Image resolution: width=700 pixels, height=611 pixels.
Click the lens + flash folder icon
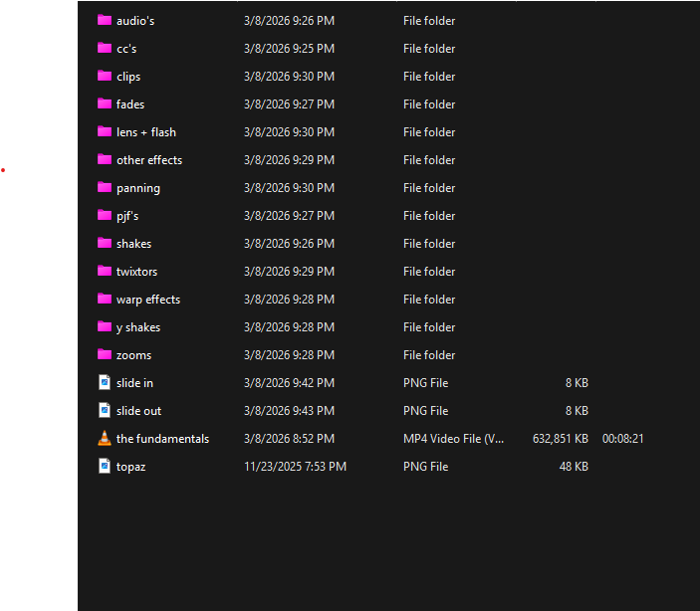[105, 131]
